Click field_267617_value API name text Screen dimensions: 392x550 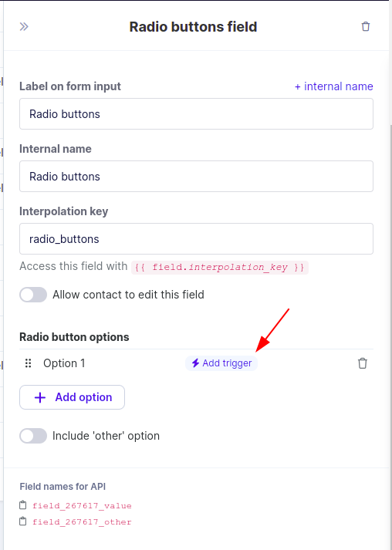coord(82,505)
